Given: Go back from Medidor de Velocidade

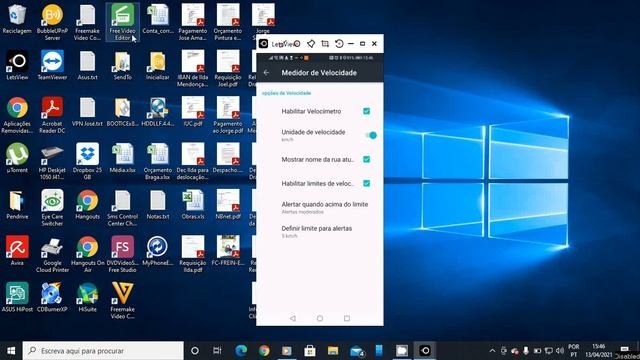Looking at the screenshot, I should [x=267, y=73].
